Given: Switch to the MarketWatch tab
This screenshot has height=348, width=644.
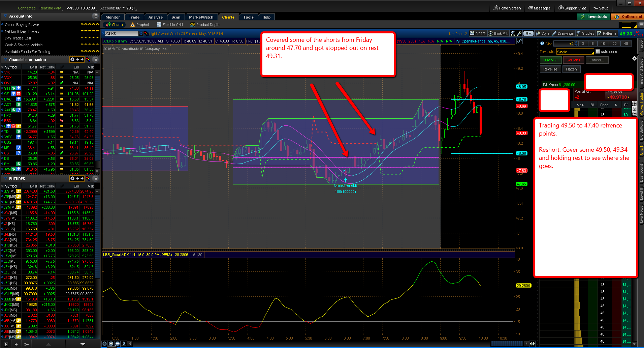Looking at the screenshot, I should (201, 17).
